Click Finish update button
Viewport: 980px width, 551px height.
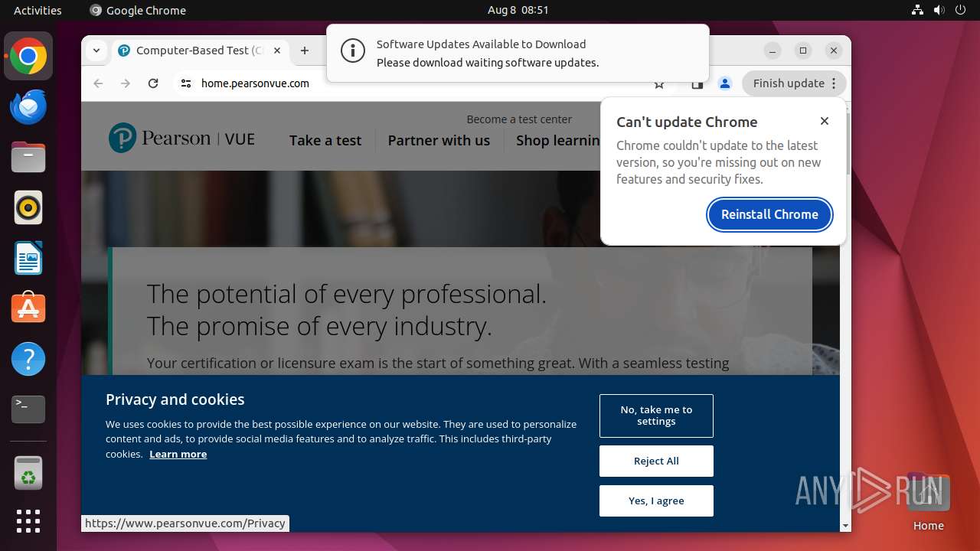794,83
